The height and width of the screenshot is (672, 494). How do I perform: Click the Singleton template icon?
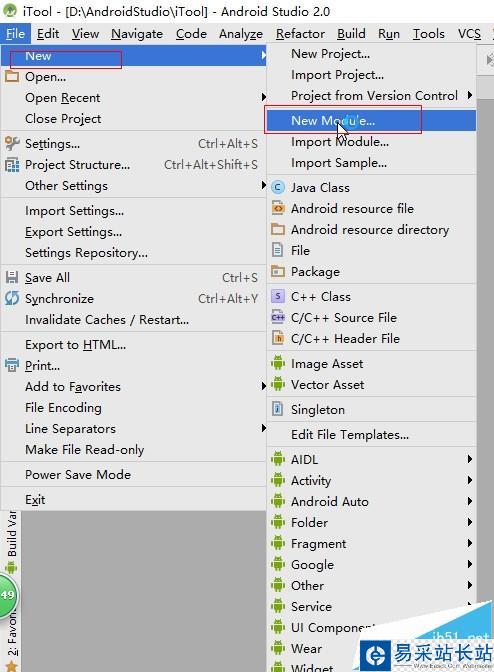coord(278,409)
